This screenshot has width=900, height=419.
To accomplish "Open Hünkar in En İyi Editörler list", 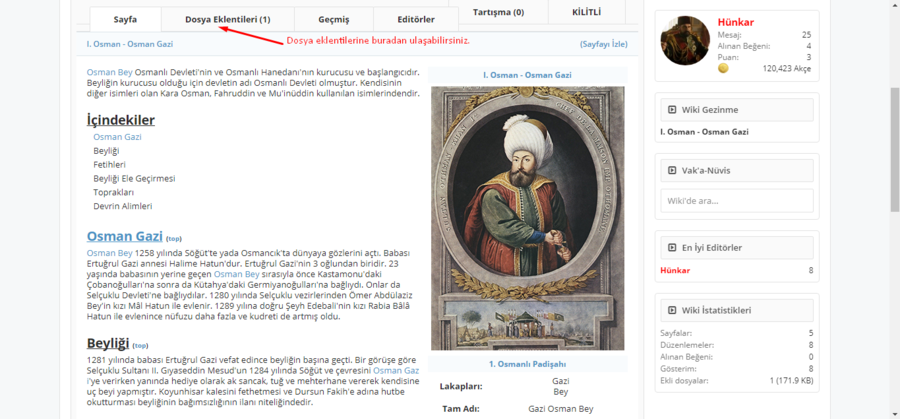I will [x=675, y=270].
